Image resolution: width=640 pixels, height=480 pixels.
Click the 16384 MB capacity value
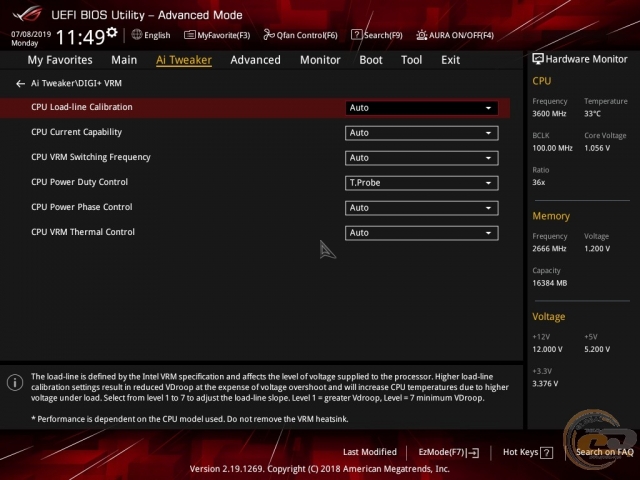[549, 283]
